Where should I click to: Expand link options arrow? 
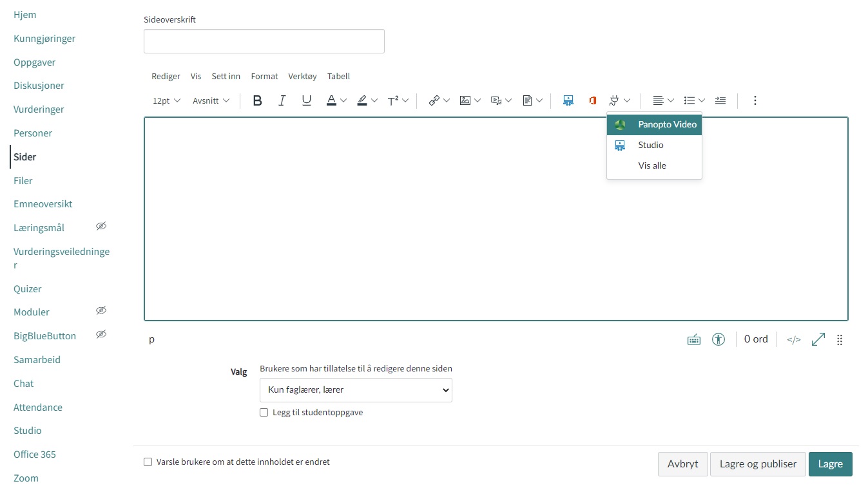click(447, 100)
